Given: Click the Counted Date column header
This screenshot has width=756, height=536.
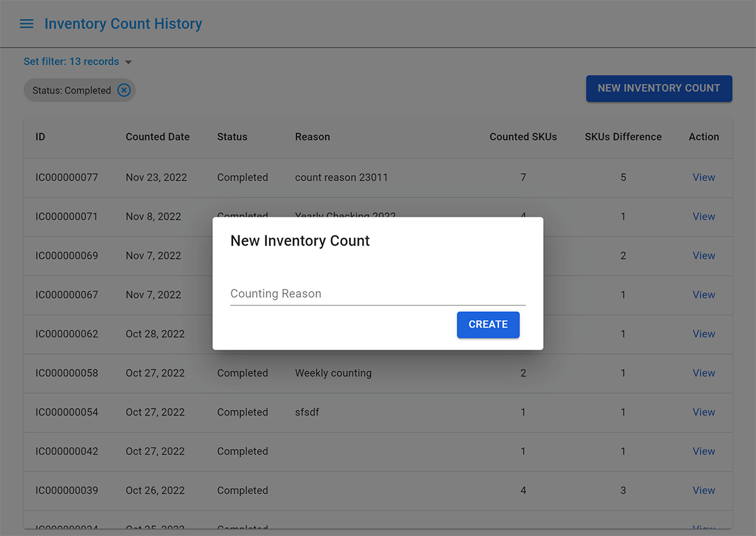Looking at the screenshot, I should pyautogui.click(x=157, y=137).
